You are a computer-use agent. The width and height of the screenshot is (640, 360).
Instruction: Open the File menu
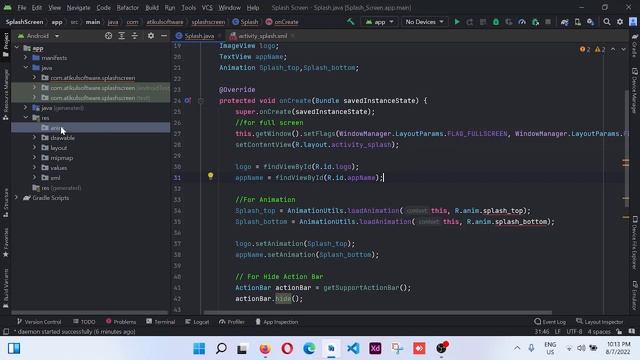click(x=22, y=7)
